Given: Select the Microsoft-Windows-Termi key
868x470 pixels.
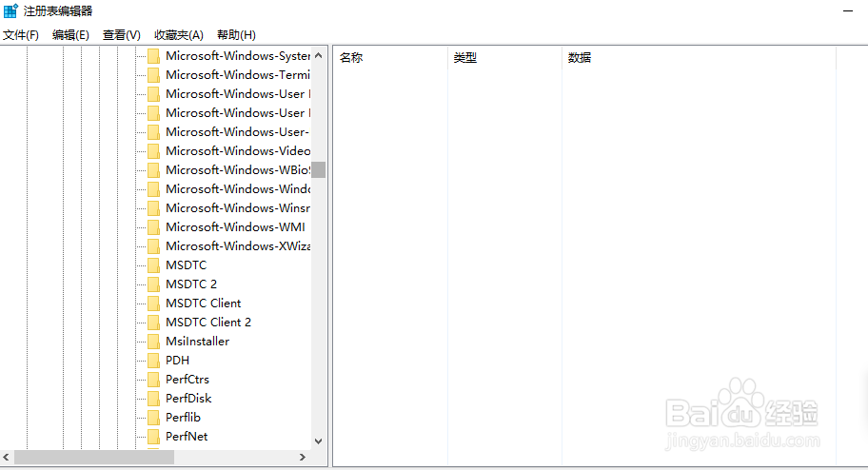Looking at the screenshot, I should [x=238, y=75].
